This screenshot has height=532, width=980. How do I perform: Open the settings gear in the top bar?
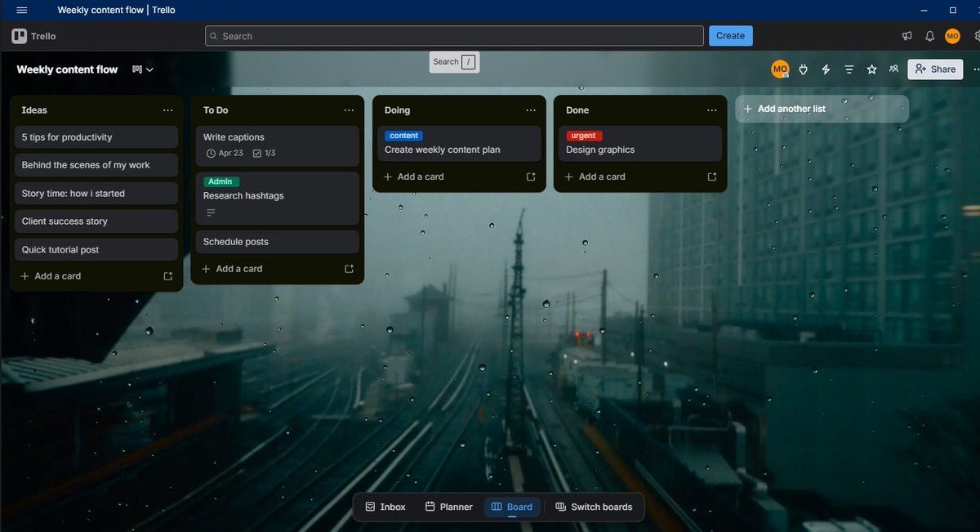click(975, 36)
